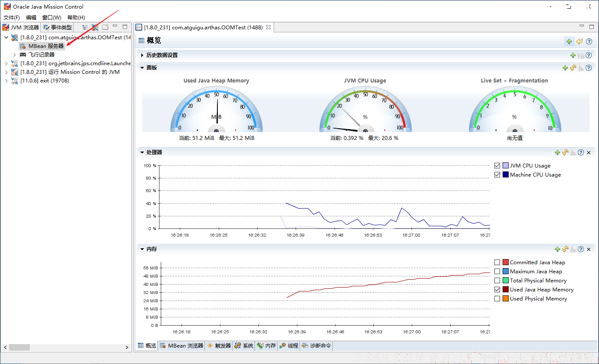Open 帮助(H) menu
Screen dimensions: 599x364
click(76, 17)
